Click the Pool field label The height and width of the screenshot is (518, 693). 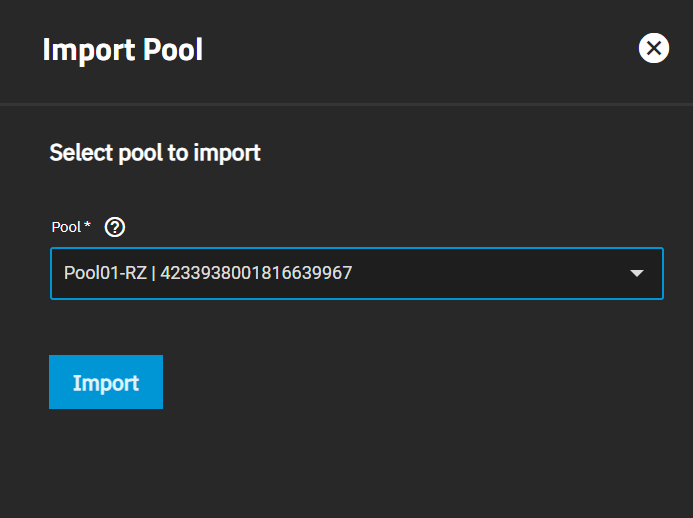66,227
